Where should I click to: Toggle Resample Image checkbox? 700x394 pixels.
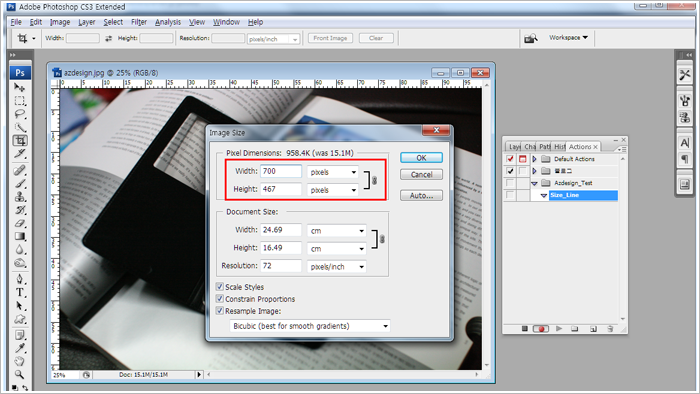(x=220, y=311)
